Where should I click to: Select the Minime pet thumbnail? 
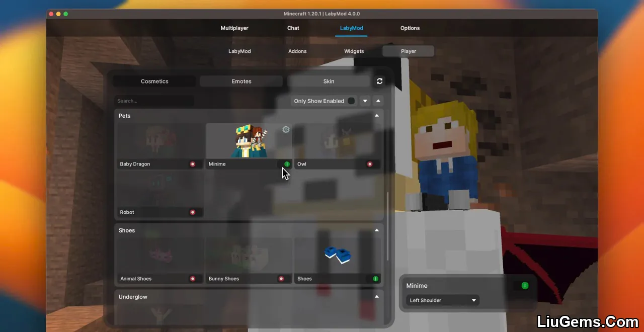point(249,141)
